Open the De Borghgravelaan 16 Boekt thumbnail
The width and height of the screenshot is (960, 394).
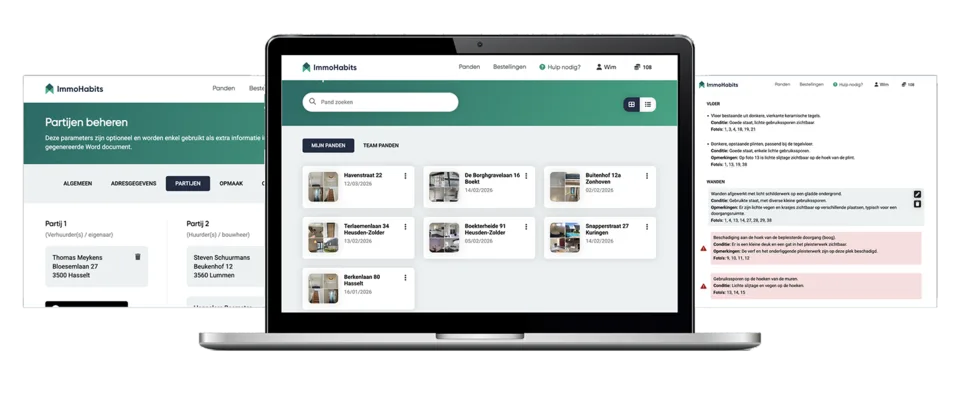444,187
